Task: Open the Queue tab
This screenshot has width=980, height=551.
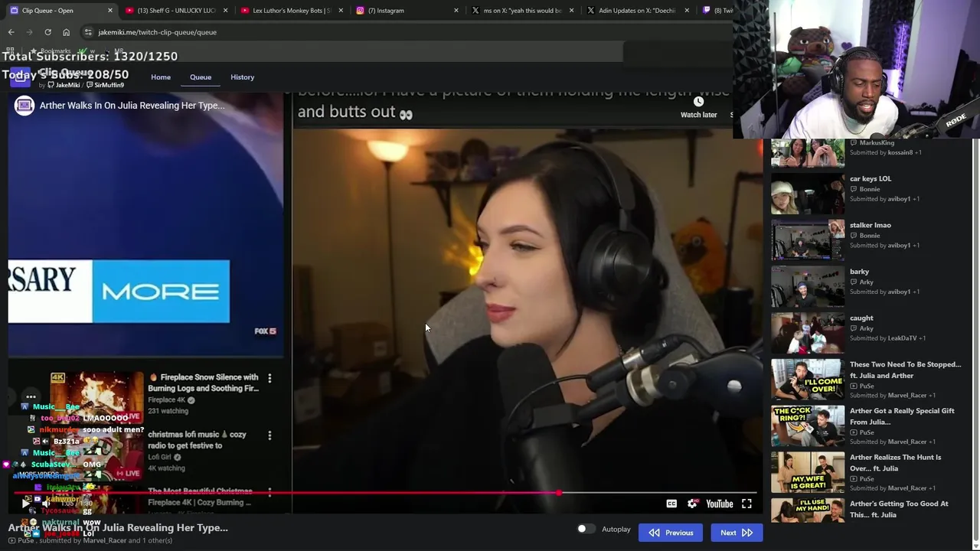Action: pyautogui.click(x=201, y=77)
